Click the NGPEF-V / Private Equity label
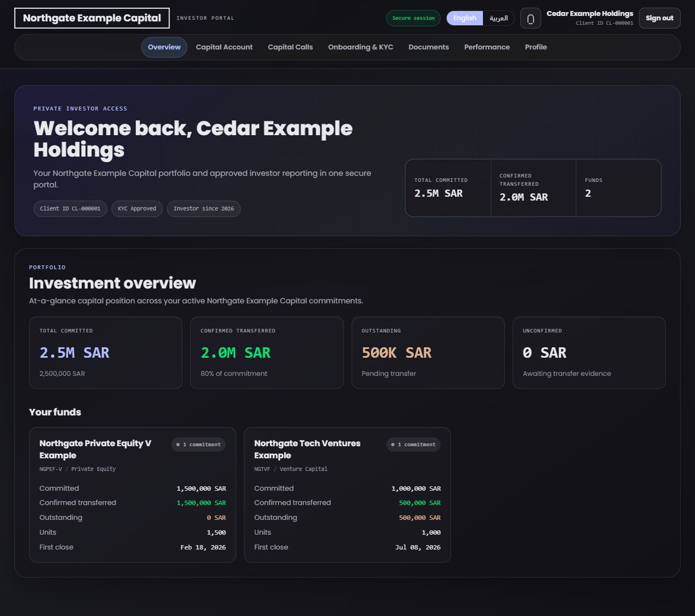Viewport: 695px width, 616px height. [x=77, y=469]
